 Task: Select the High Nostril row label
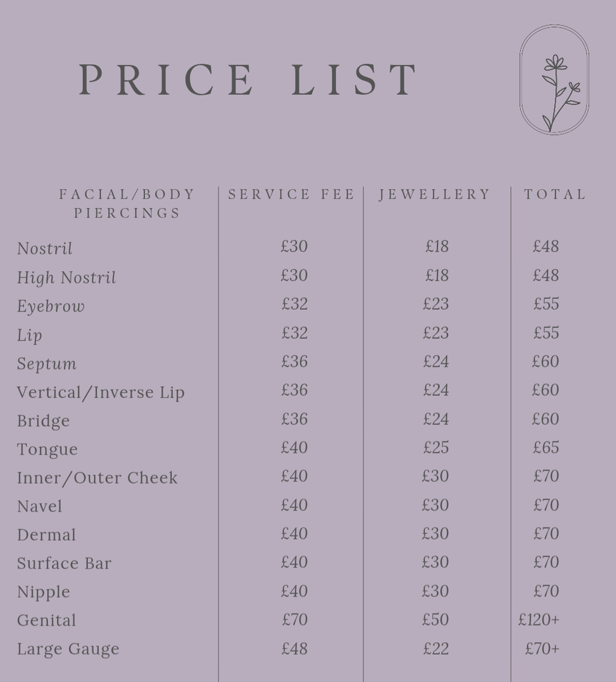pos(66,277)
